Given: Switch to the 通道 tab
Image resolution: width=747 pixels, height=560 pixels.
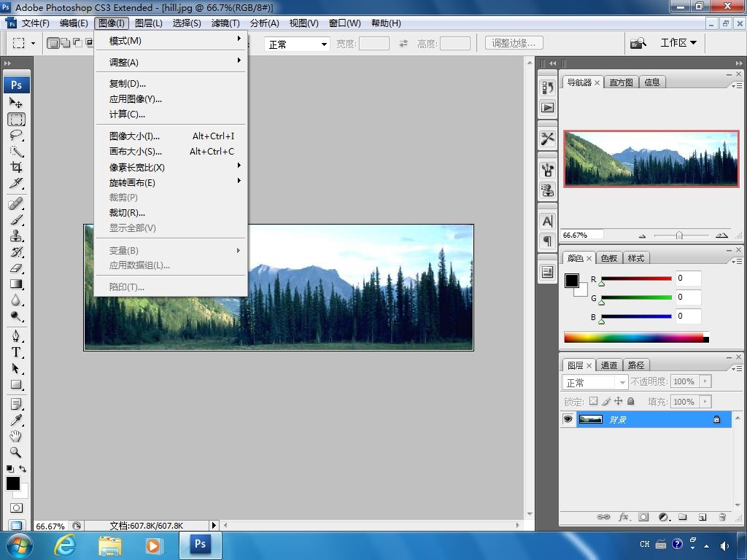Looking at the screenshot, I should tap(609, 365).
